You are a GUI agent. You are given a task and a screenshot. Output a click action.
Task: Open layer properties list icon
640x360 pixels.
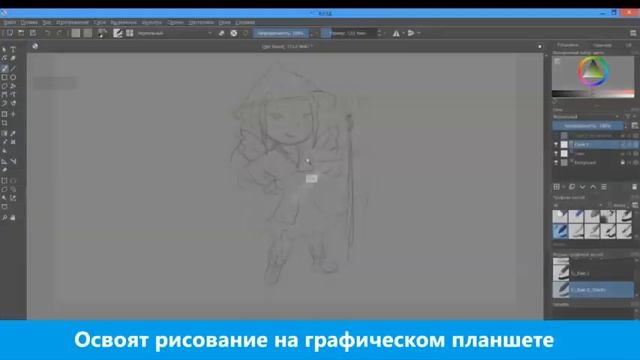604,187
